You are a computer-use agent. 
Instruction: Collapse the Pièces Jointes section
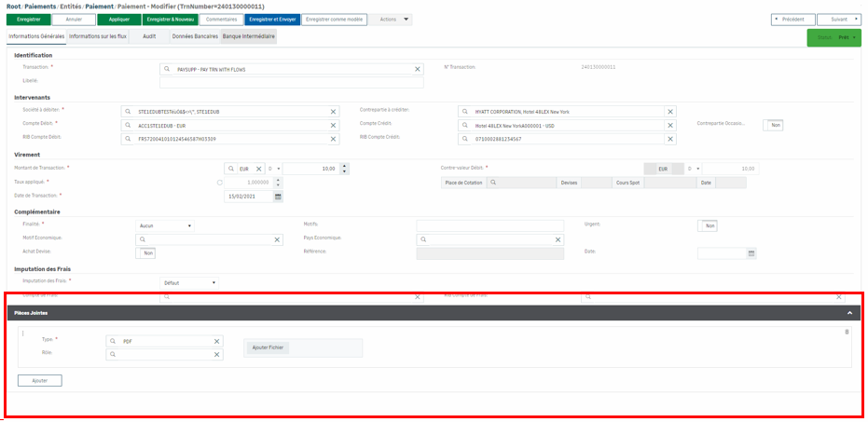[848, 313]
